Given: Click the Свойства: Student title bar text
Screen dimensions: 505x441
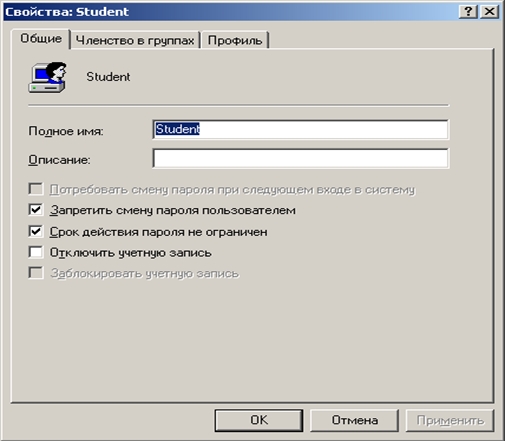Looking at the screenshot, I should click(x=67, y=12).
